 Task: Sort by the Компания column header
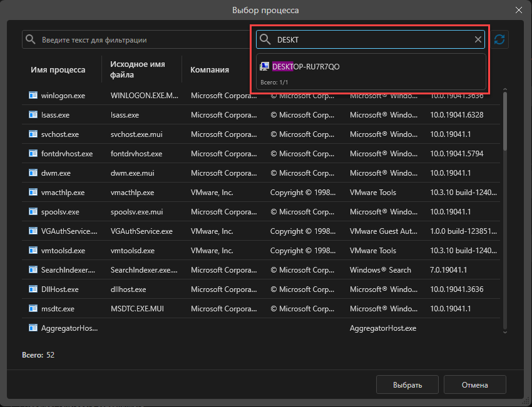pos(210,70)
